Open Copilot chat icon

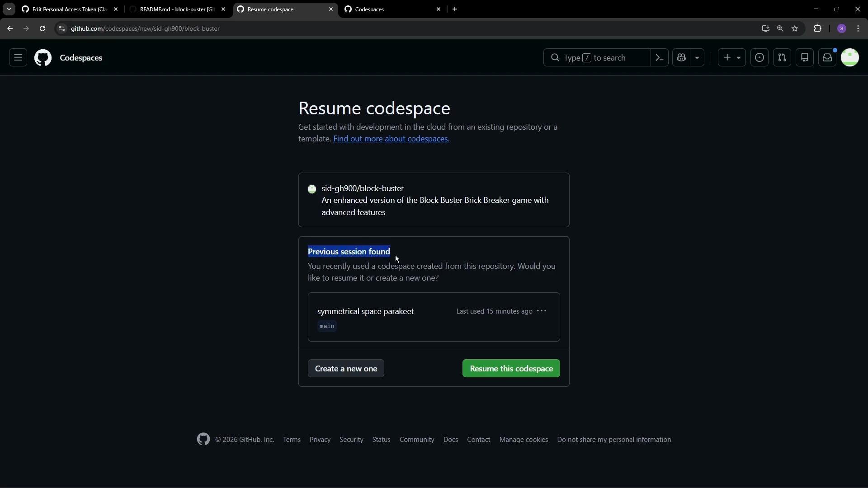click(x=681, y=58)
